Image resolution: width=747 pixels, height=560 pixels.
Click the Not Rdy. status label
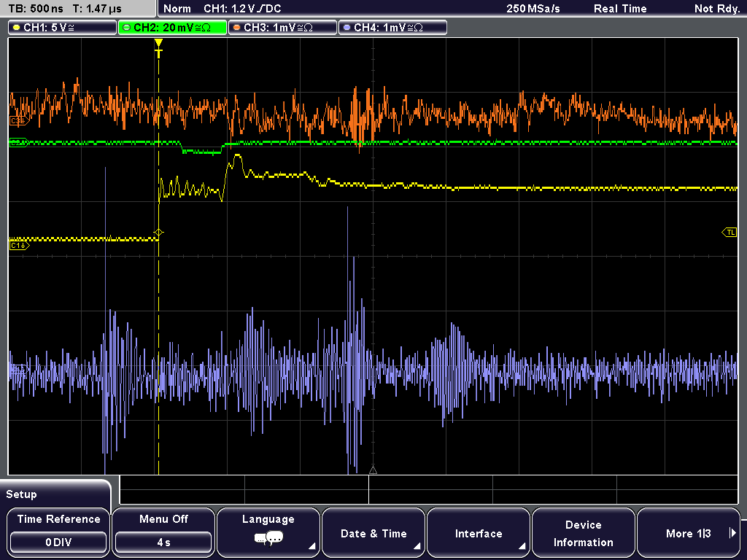716,9
